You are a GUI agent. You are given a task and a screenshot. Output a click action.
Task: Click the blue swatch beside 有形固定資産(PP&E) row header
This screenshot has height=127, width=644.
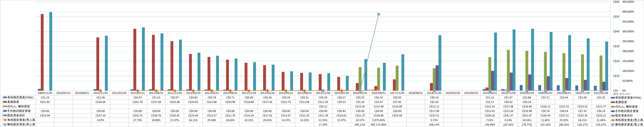point(5,98)
